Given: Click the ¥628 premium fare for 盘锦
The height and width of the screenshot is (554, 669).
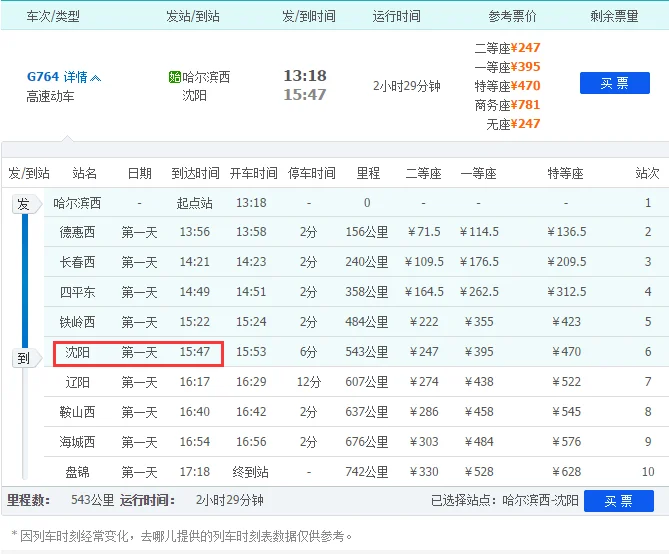Looking at the screenshot, I should pos(567,472).
